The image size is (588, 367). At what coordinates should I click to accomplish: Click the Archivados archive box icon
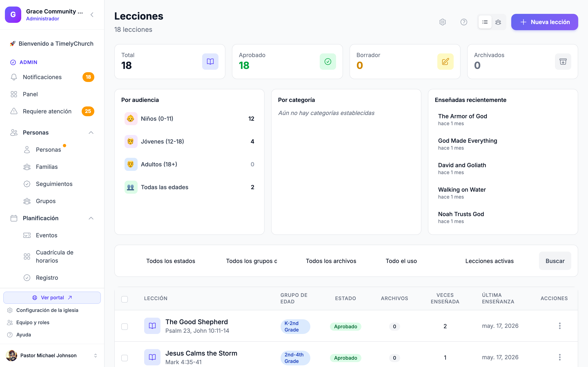tap(563, 62)
